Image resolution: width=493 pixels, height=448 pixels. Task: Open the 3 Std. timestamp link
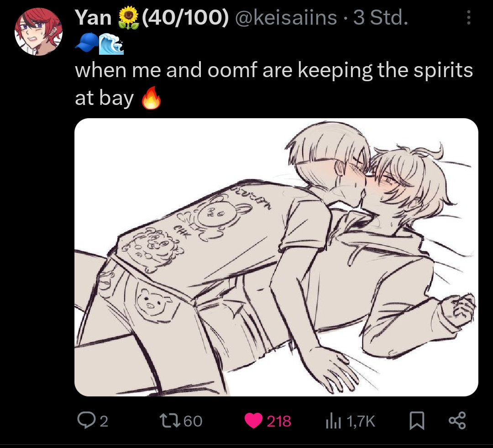coord(380,18)
